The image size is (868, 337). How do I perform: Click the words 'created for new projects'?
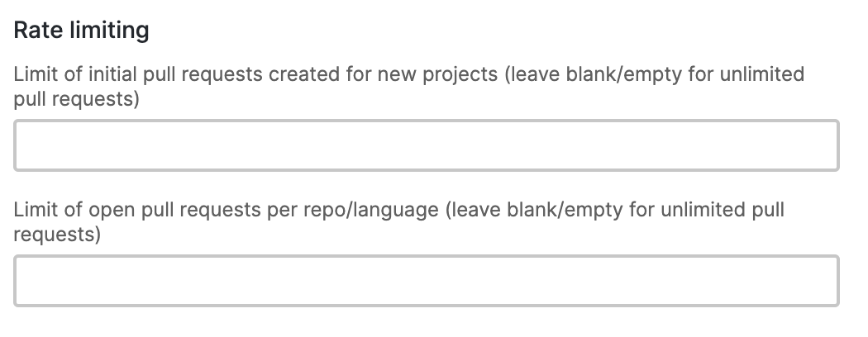[383, 74]
